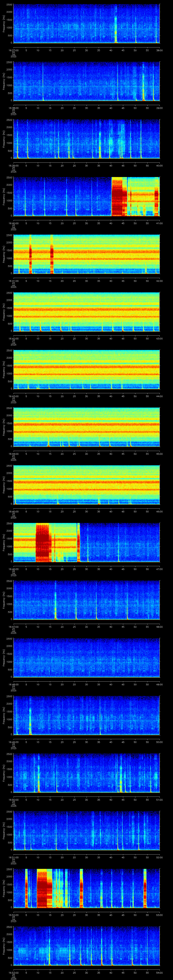Viewport: 173px width, 980px height.
Task: Click the dark red burst near 7s in the 16:41 row
Action: click(30, 254)
